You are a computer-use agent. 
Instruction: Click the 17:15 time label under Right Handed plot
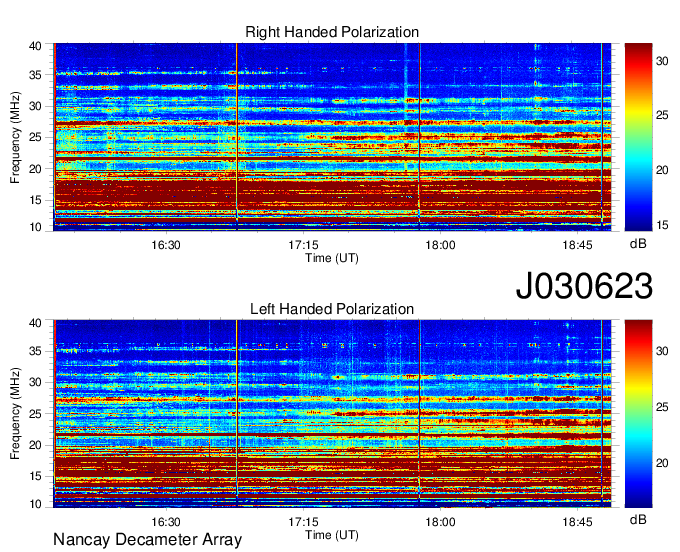pos(303,245)
